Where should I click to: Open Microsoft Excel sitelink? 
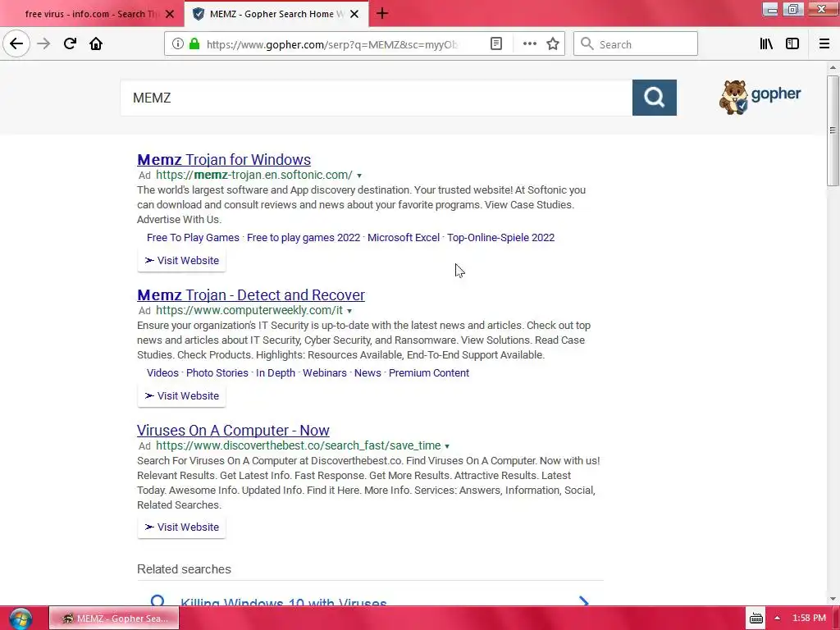point(404,238)
